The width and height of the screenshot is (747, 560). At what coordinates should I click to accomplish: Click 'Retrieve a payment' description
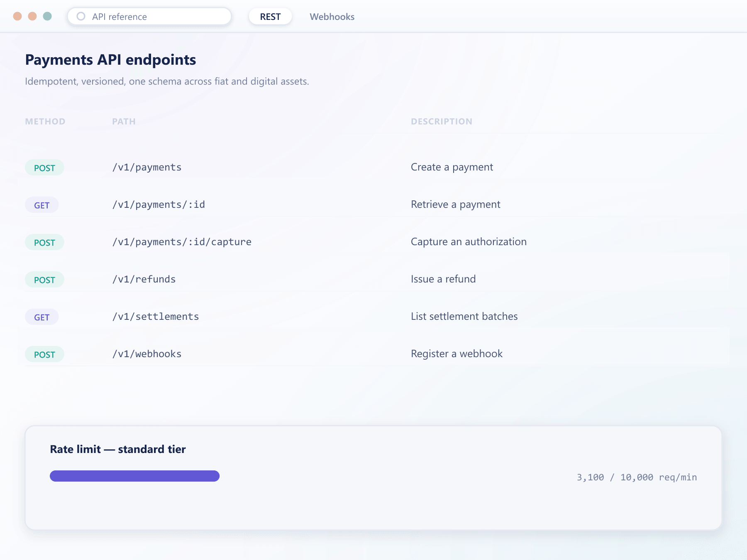(456, 205)
